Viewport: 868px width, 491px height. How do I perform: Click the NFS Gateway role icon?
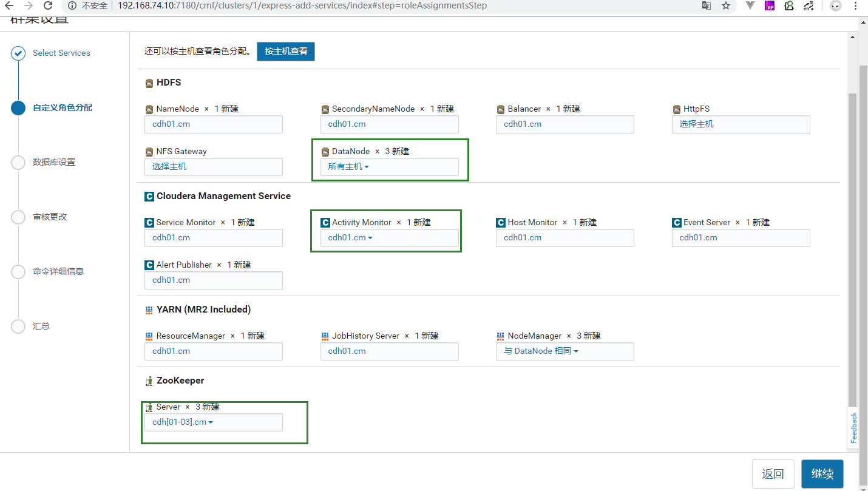(x=149, y=152)
